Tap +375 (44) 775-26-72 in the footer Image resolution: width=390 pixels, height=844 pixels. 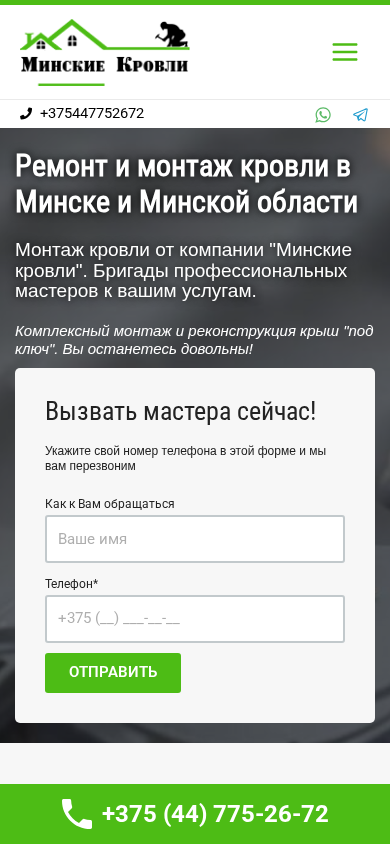pyautogui.click(x=215, y=814)
